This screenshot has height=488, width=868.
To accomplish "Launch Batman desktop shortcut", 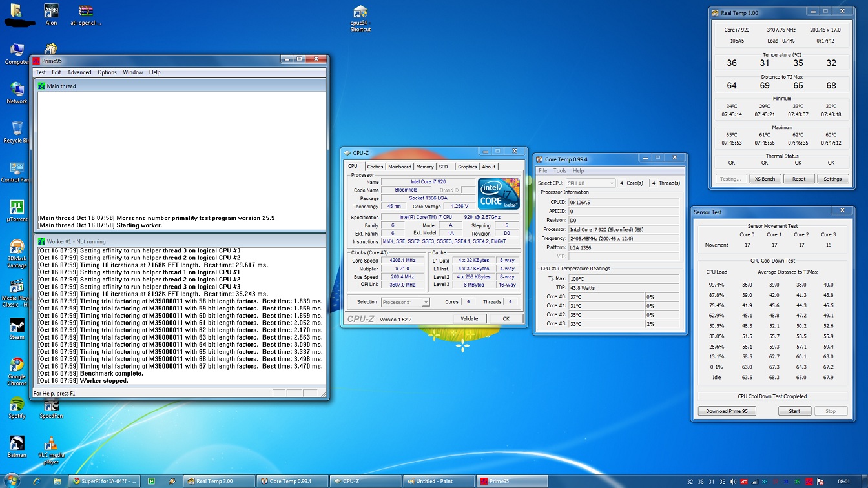I will tap(17, 447).
